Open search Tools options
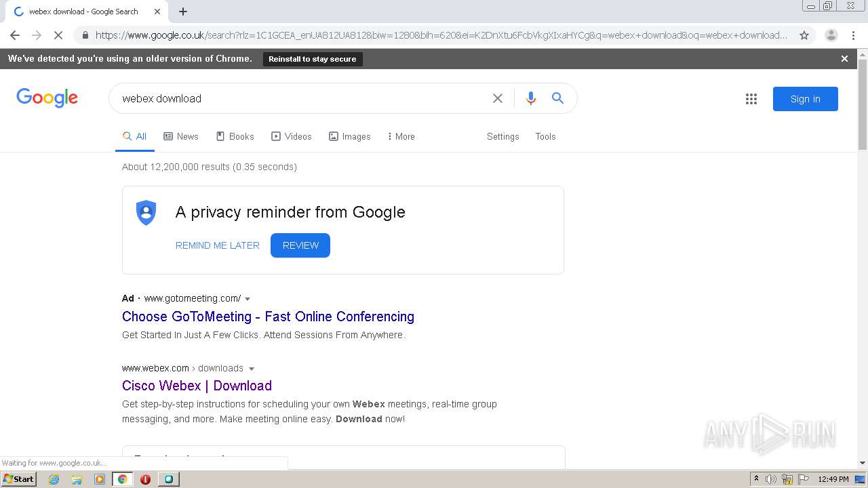Image resolution: width=868 pixels, height=488 pixels. point(545,136)
